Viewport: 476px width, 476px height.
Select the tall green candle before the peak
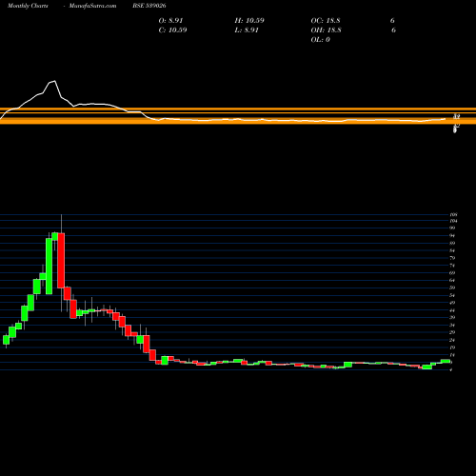(49, 267)
